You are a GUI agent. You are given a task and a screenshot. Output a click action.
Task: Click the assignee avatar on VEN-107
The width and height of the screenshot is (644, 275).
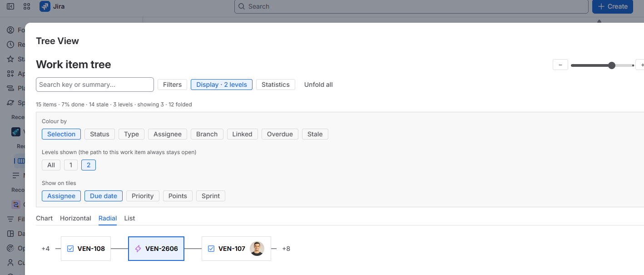click(257, 249)
